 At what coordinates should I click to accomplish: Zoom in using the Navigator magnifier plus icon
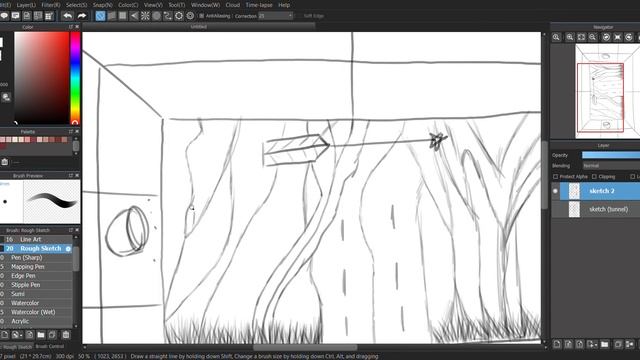click(x=570, y=37)
